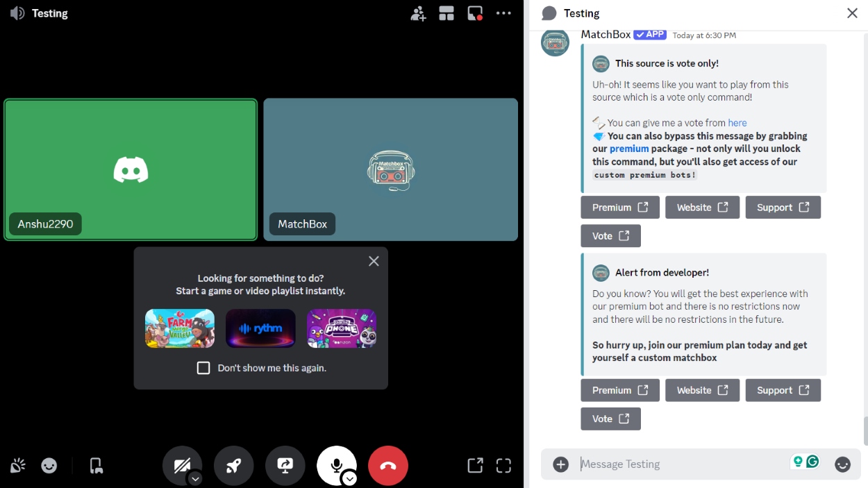
Task: Click the Grammarly icon in message bar
Action: 811,460
